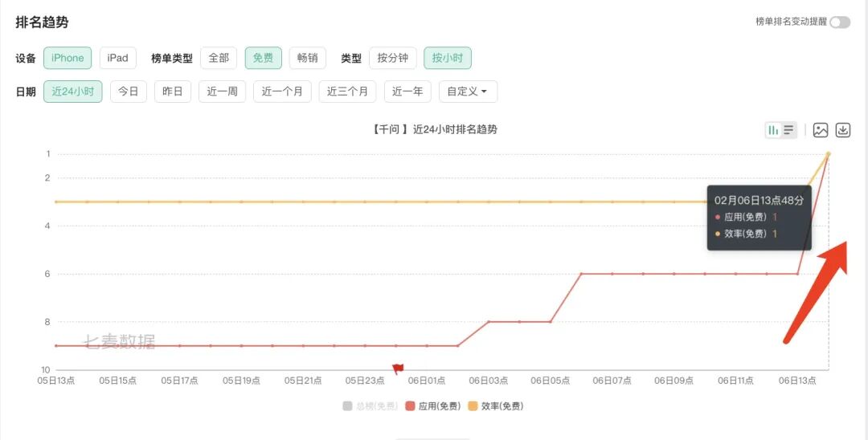
Task: Switch granularity to 按分钟
Action: [392, 58]
